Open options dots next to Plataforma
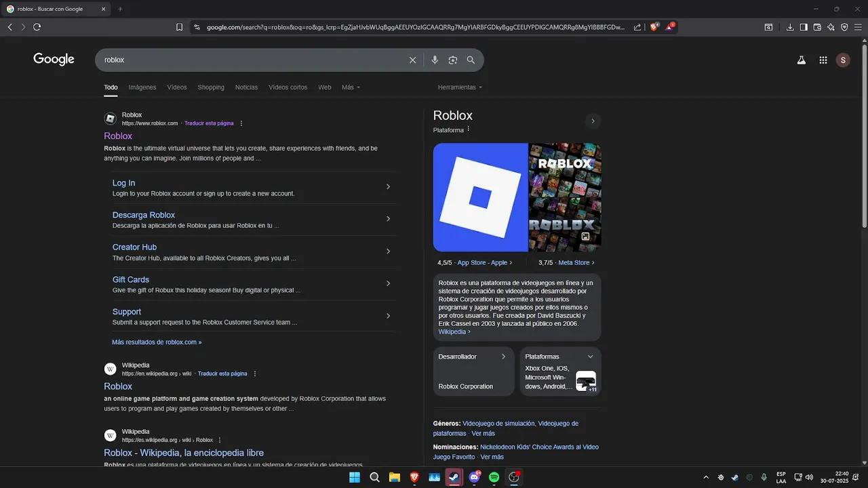868x488 pixels. (x=469, y=129)
